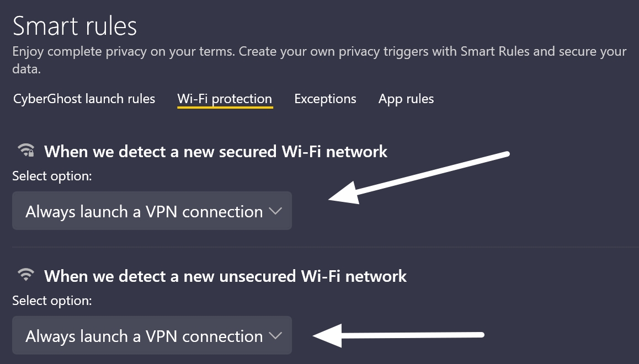Click the secured Wi-Fi network section heading
The height and width of the screenshot is (364, 639).
(x=217, y=151)
